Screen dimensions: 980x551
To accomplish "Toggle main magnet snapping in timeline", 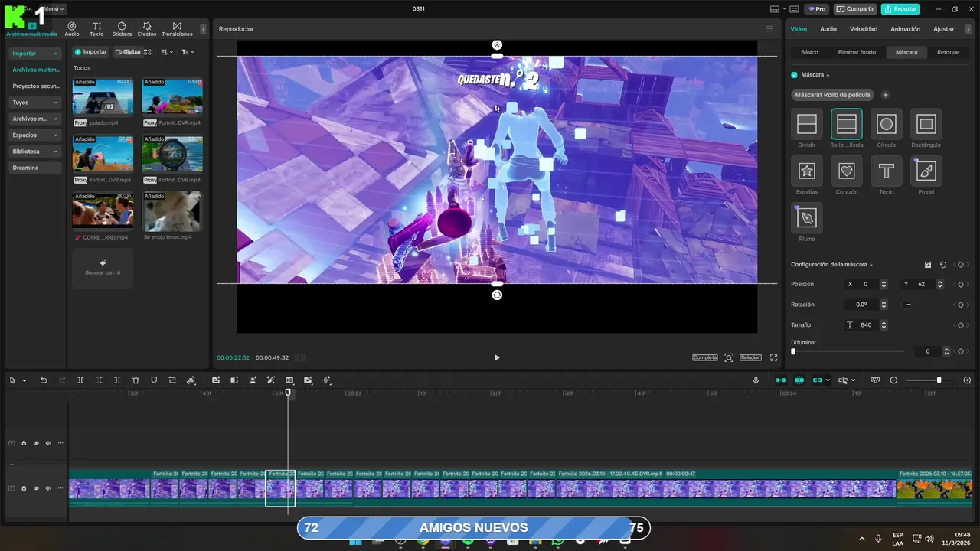I will 781,380.
